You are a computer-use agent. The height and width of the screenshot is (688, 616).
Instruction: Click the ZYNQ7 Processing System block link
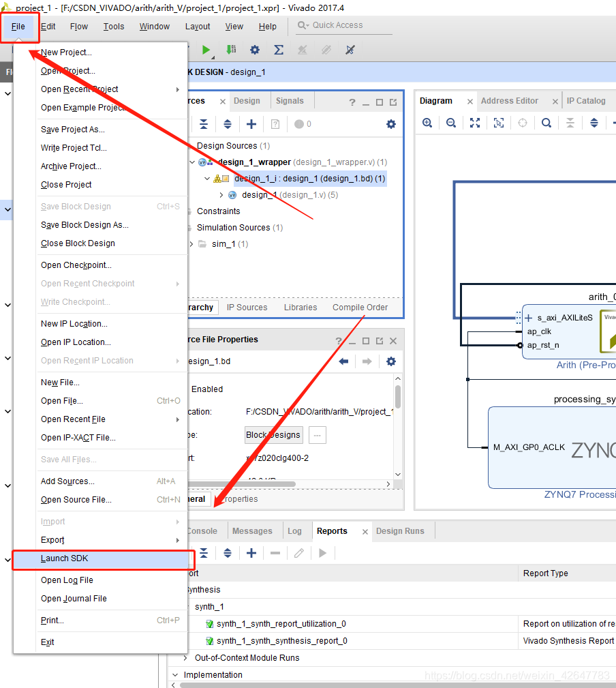(x=580, y=494)
